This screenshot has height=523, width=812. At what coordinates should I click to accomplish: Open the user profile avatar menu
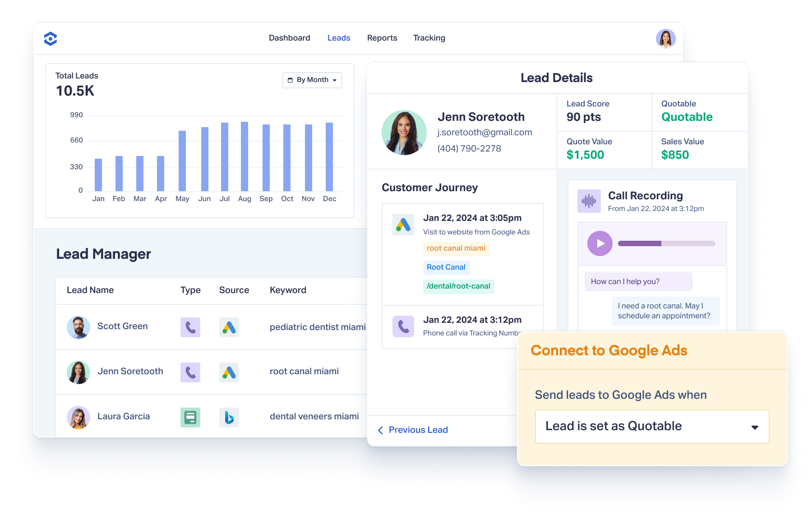665,39
